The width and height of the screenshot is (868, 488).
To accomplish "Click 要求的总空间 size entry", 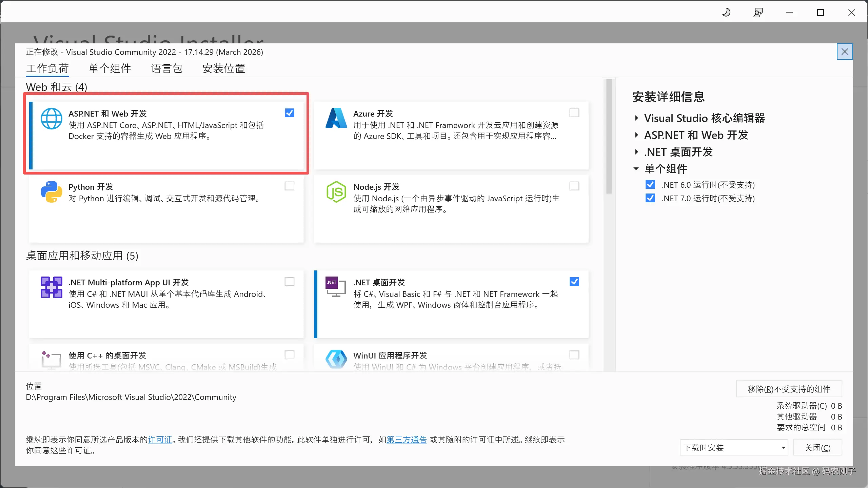I will 809,427.
